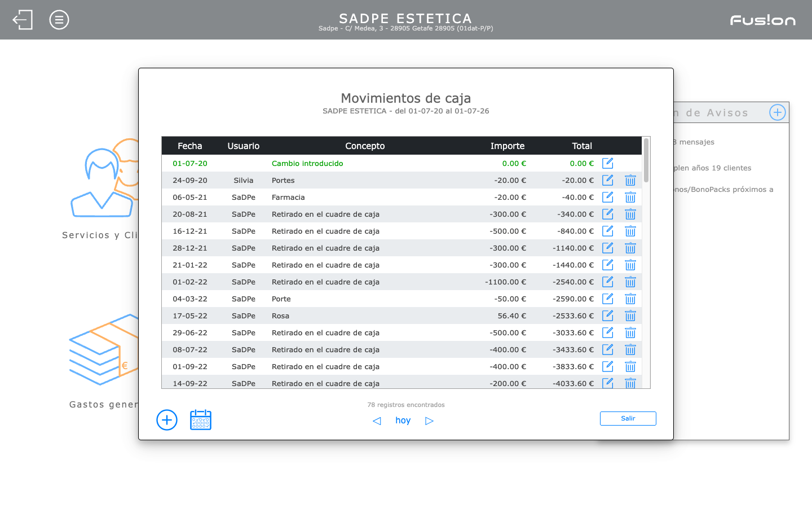Click the '-2590.00 €' total cell

pos(573,299)
